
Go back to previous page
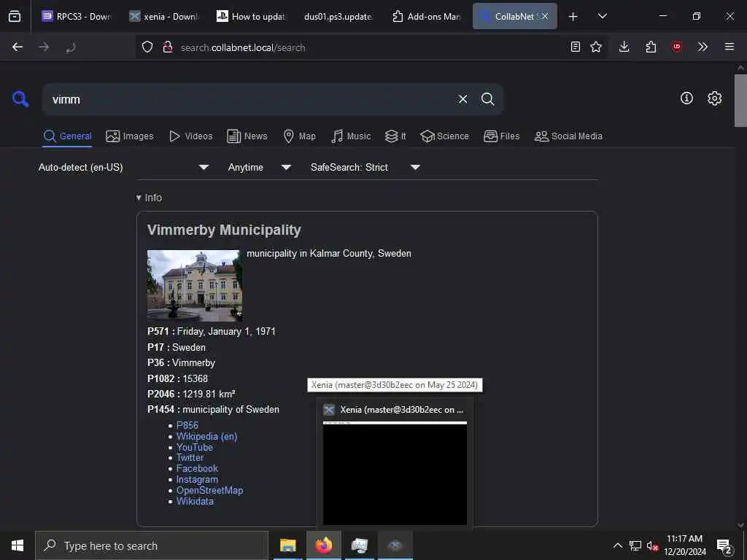tap(18, 47)
